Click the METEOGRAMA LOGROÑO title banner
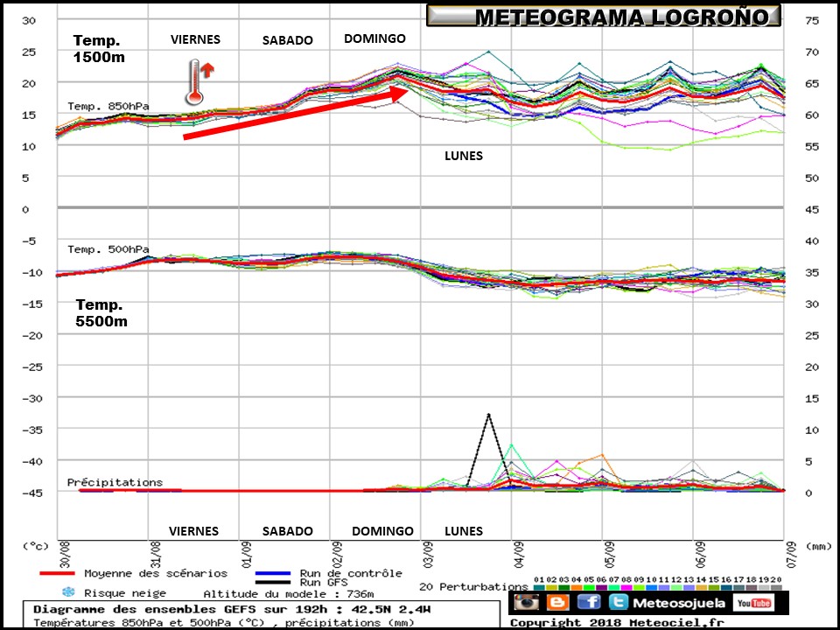This screenshot has height=630, width=840. pyautogui.click(x=603, y=16)
